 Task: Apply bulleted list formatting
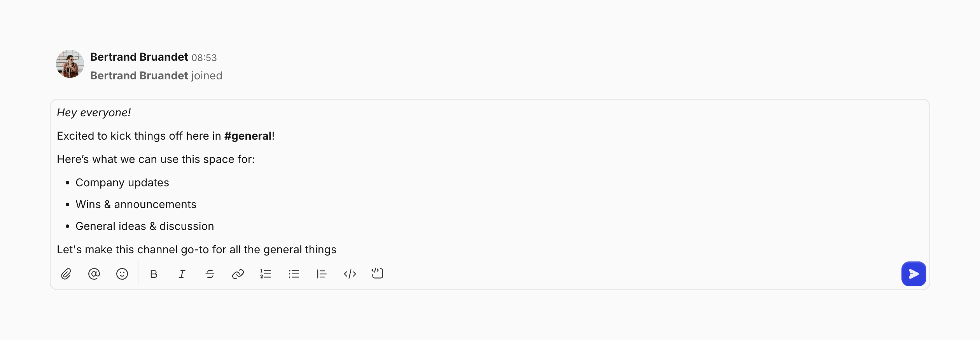[x=294, y=274]
